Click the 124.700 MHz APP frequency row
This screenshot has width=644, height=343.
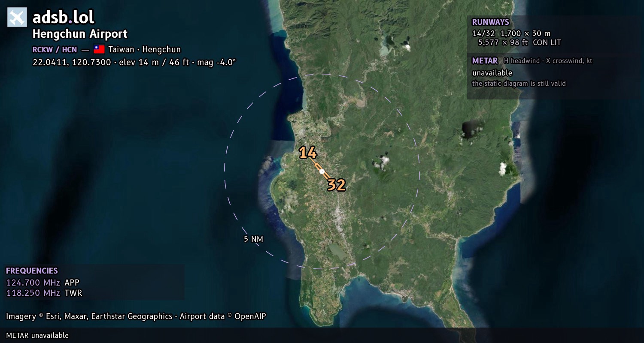coord(43,283)
